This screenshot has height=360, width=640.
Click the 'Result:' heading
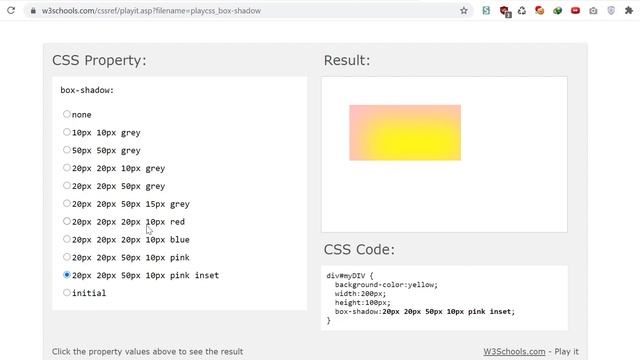point(347,60)
